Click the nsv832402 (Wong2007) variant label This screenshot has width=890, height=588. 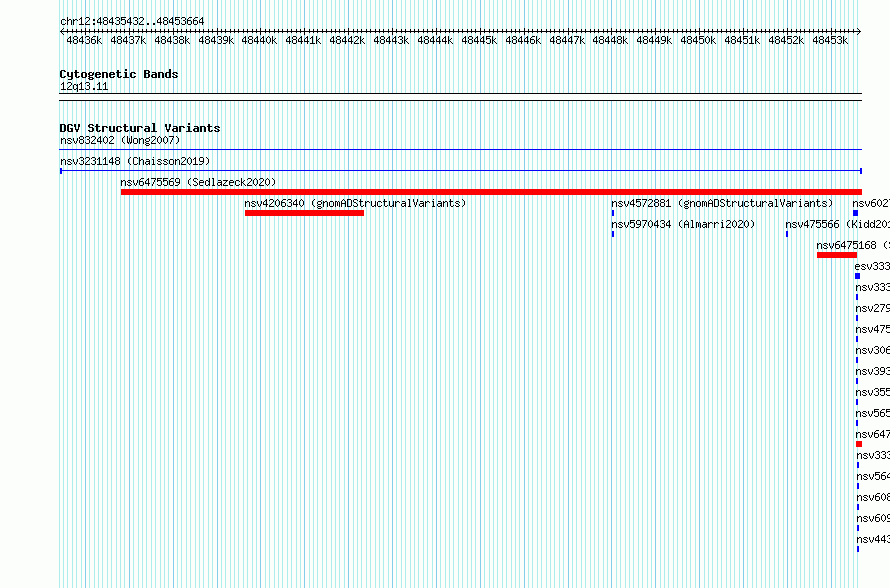tap(120, 140)
